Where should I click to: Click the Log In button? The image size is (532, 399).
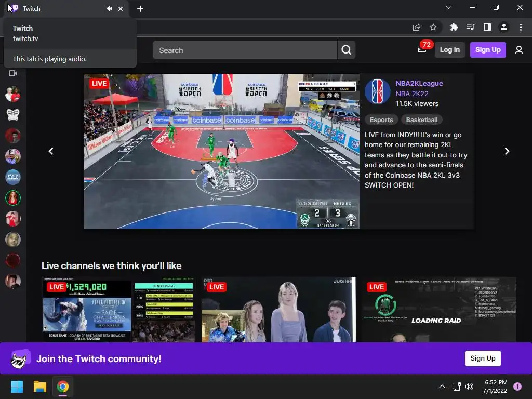point(449,50)
